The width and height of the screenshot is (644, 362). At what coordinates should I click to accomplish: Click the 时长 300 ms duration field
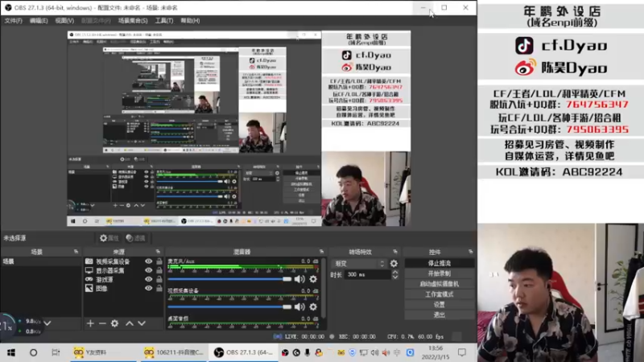[367, 274]
